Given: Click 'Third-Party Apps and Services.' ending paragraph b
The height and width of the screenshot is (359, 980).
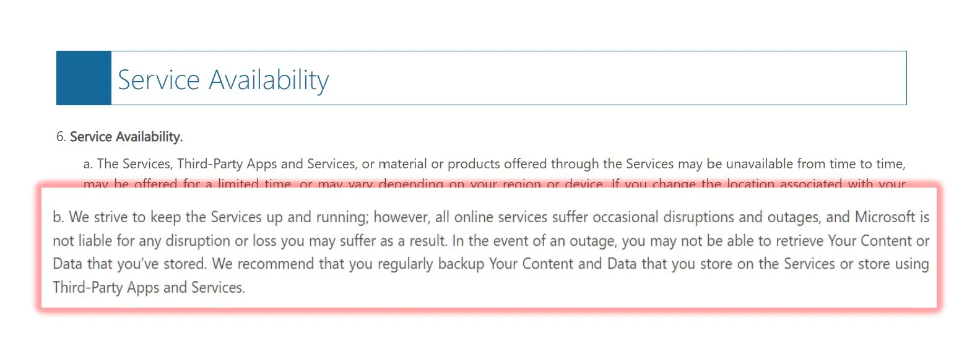Looking at the screenshot, I should 149,288.
